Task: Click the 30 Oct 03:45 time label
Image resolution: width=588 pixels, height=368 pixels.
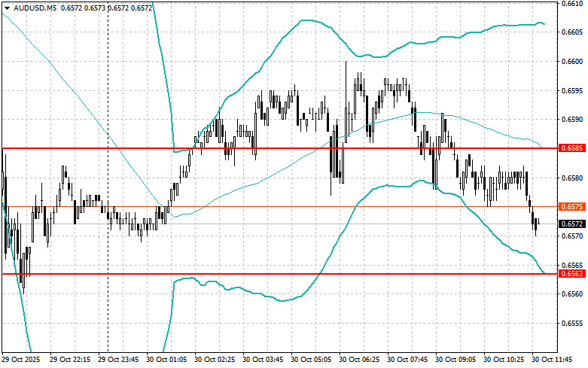Action: [263, 360]
